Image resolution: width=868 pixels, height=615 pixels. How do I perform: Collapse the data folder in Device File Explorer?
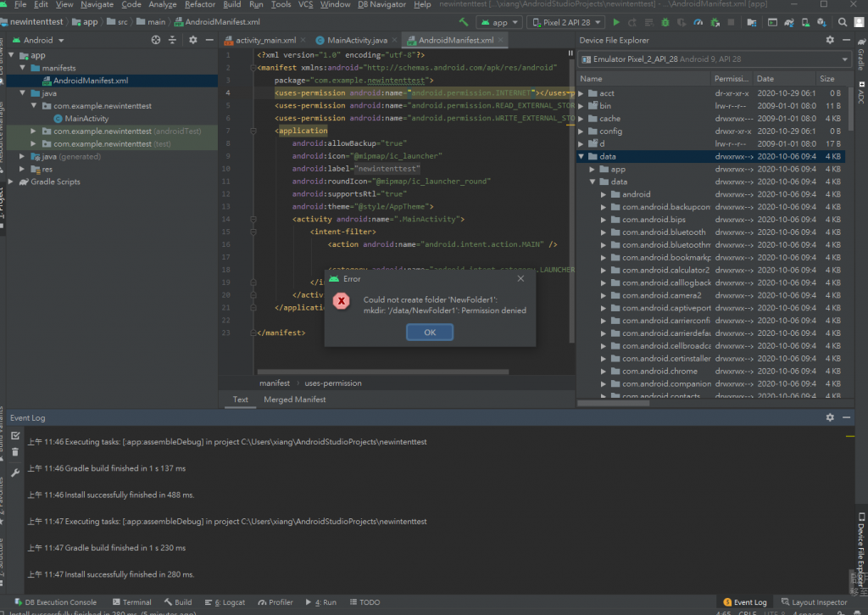point(581,157)
